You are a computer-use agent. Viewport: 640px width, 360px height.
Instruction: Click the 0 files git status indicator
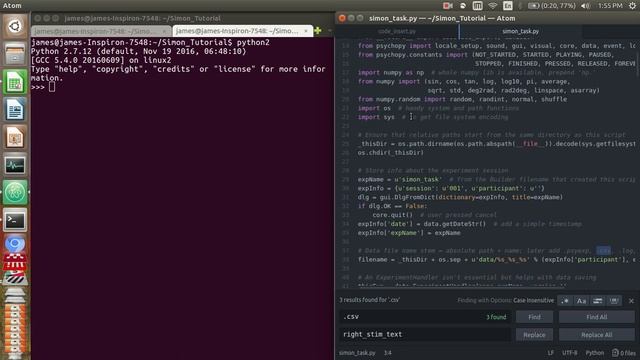624,353
